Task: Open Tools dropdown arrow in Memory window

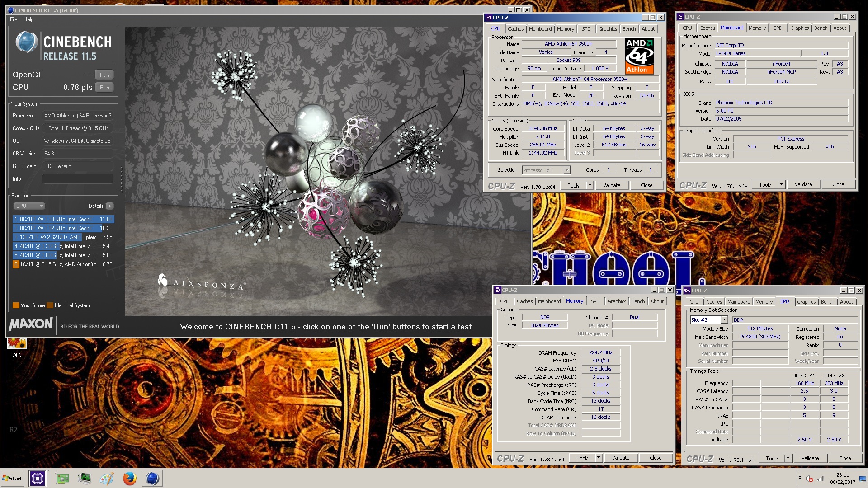Action: [x=598, y=458]
